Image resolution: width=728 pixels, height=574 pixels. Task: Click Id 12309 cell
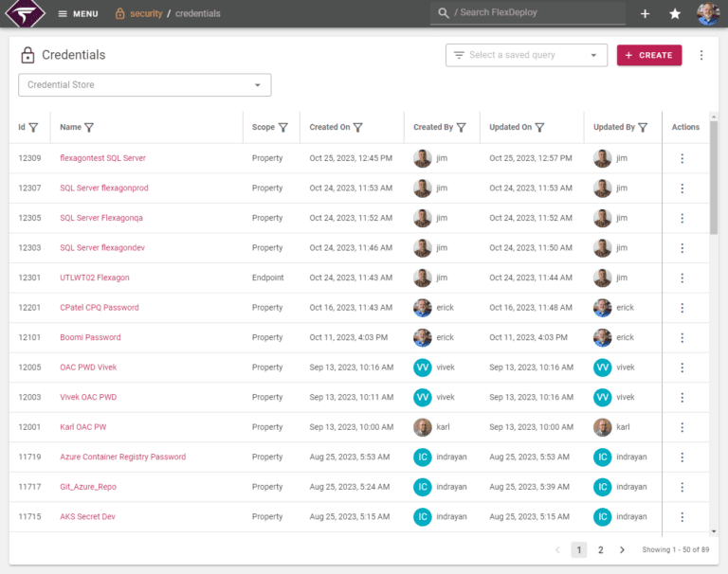[x=29, y=158]
